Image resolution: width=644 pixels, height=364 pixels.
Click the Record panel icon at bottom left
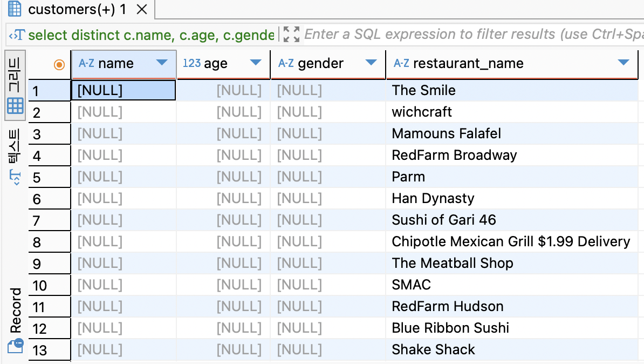pos(16,346)
